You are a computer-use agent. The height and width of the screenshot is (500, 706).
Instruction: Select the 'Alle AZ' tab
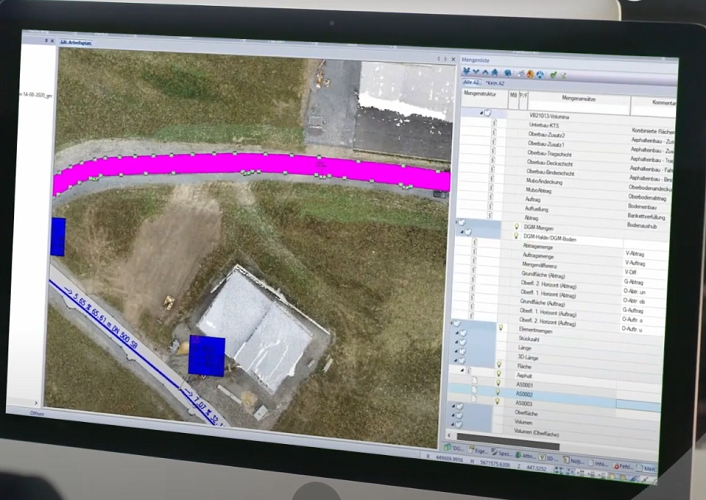pyautogui.click(x=472, y=82)
